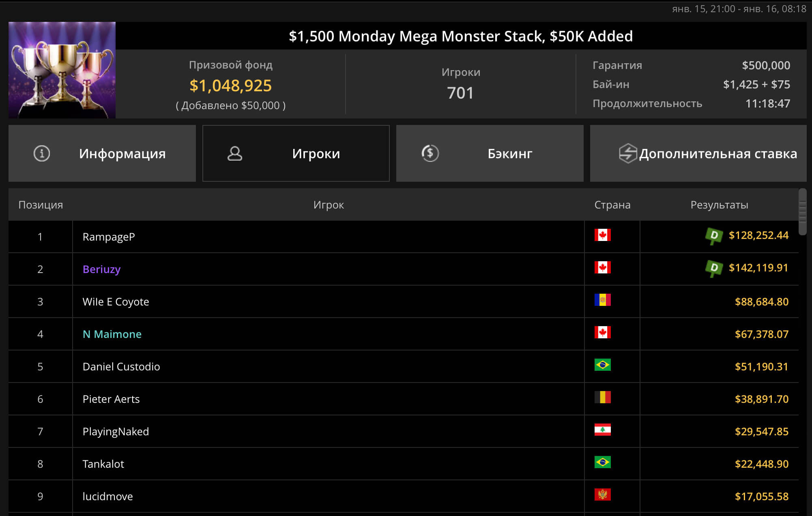Viewport: 812px width, 516px height.
Task: Click the person icon on Игроки tab
Action: point(235,153)
